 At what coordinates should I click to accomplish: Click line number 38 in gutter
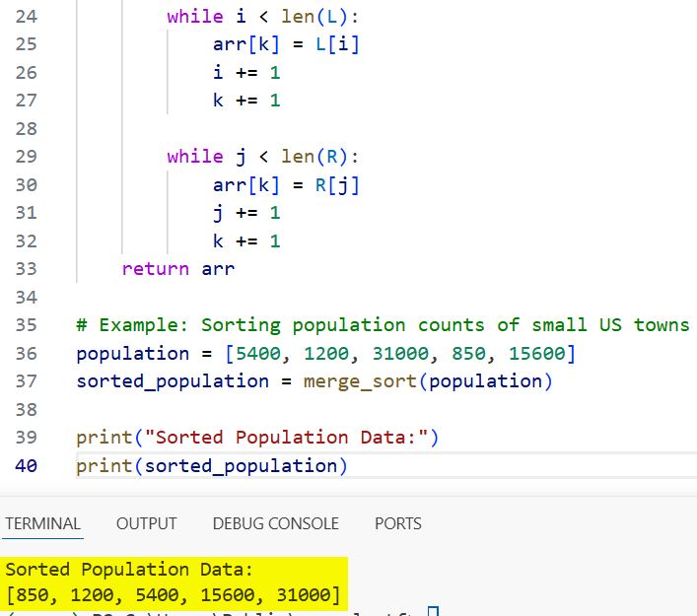click(x=27, y=410)
